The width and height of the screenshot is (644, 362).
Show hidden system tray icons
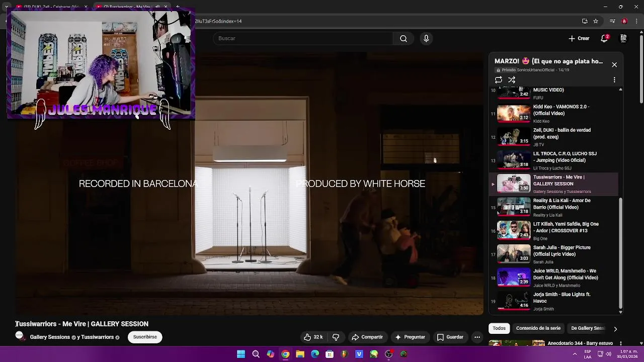[x=575, y=354]
